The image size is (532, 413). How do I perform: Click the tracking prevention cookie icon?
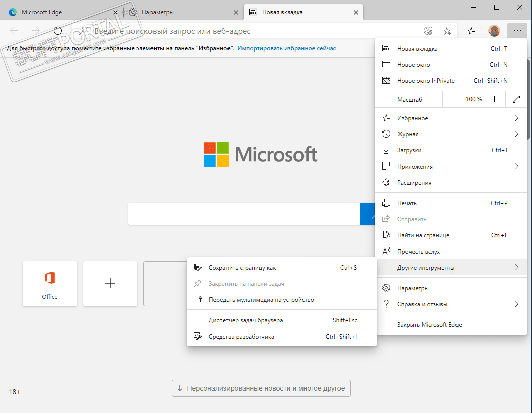pos(428,31)
